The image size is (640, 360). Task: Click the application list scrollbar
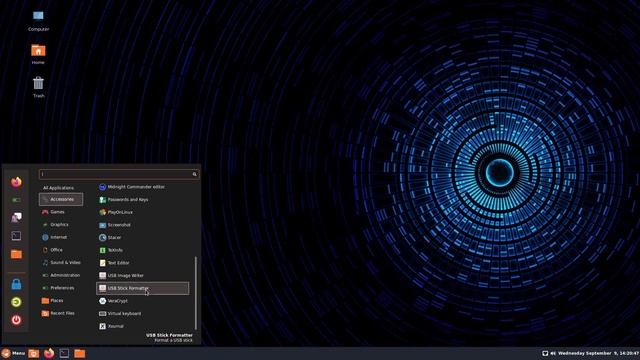coord(196,293)
